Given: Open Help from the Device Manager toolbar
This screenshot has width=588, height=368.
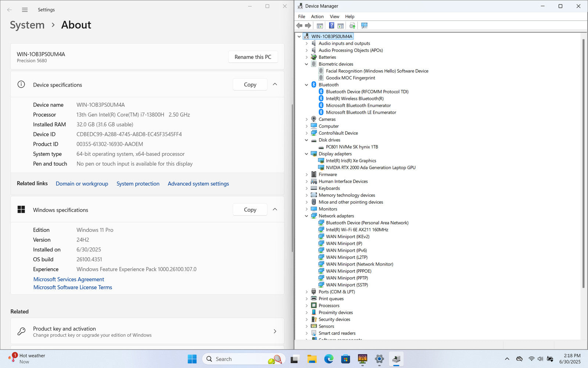Looking at the screenshot, I should 331,26.
